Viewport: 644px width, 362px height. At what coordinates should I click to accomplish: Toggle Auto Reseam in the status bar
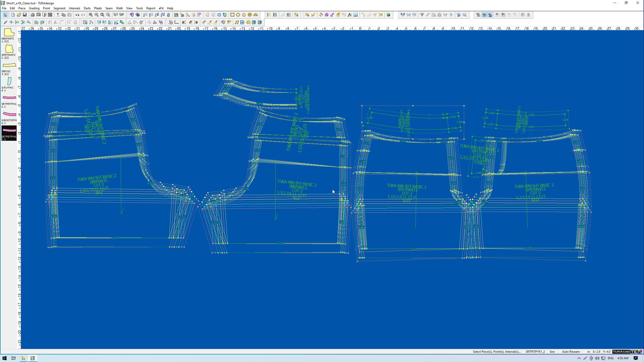[x=571, y=351]
